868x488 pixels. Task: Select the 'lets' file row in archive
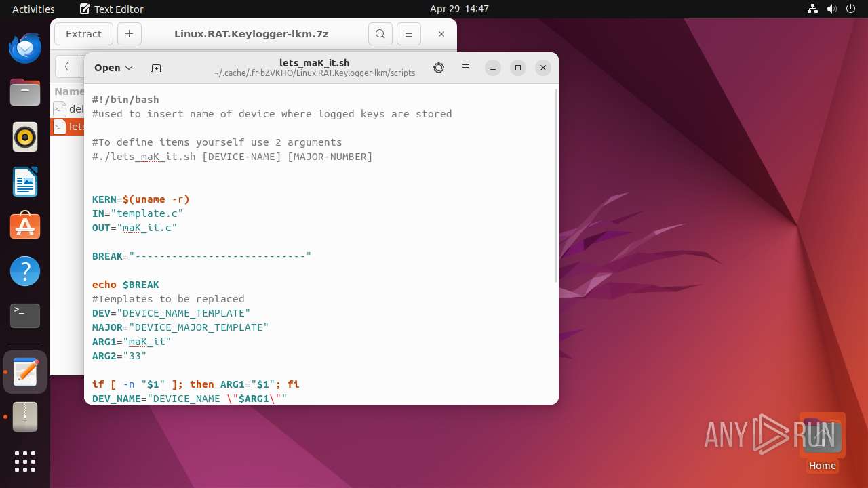(x=67, y=127)
